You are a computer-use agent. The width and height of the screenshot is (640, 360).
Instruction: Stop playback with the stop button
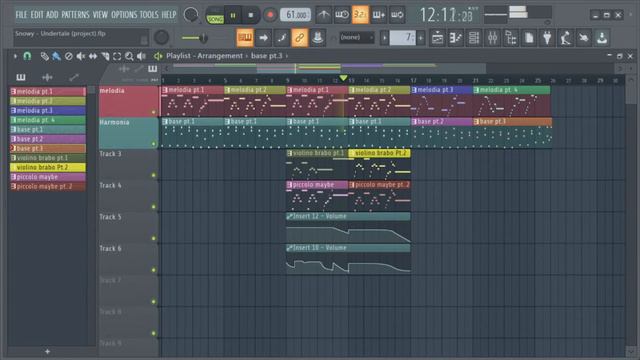251,16
